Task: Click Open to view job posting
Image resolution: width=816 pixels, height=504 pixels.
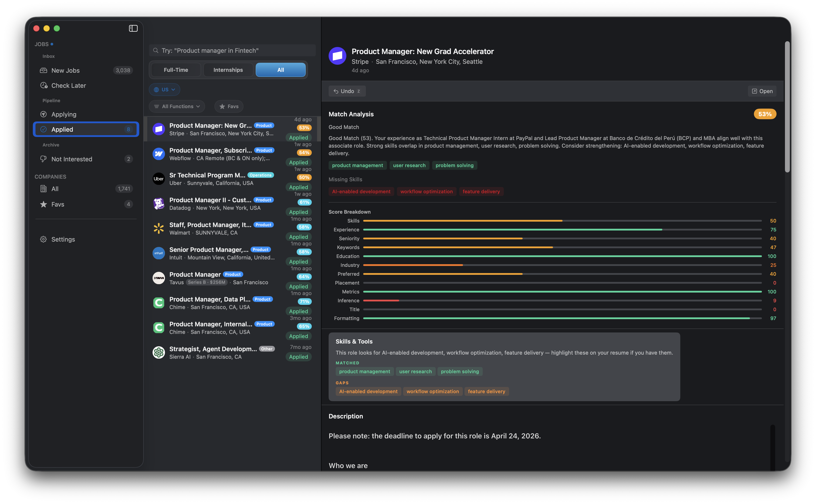Action: 762,91
